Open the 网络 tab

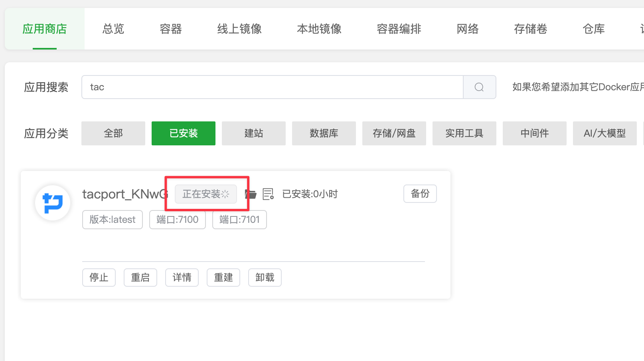pos(468,29)
